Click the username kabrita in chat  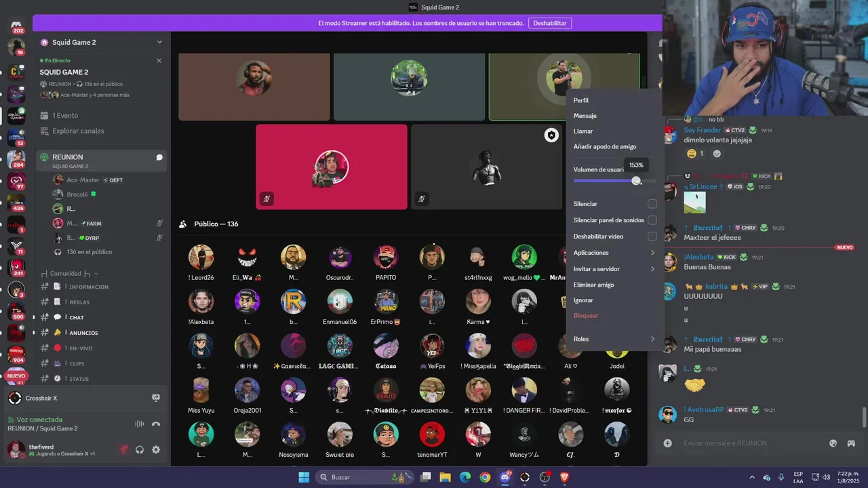coord(716,287)
